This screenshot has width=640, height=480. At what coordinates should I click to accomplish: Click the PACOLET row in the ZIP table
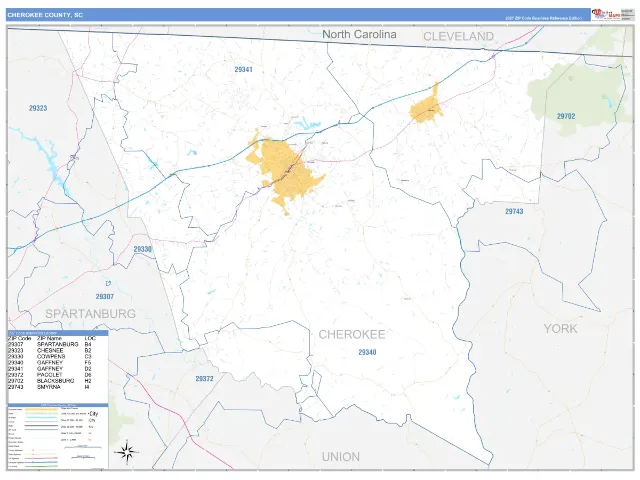[51, 375]
